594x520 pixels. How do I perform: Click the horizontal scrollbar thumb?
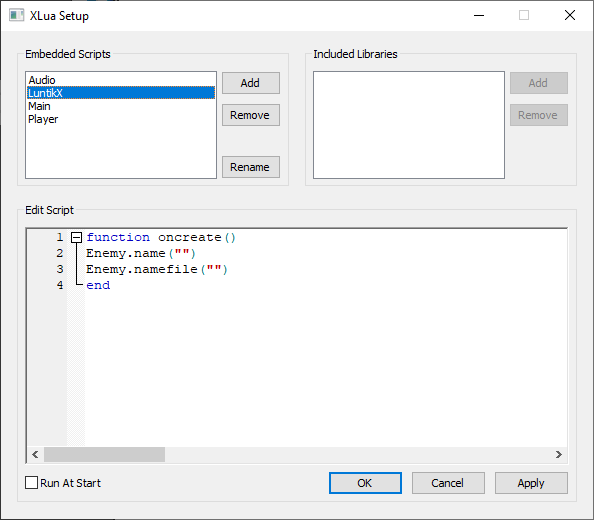pyautogui.click(x=104, y=454)
